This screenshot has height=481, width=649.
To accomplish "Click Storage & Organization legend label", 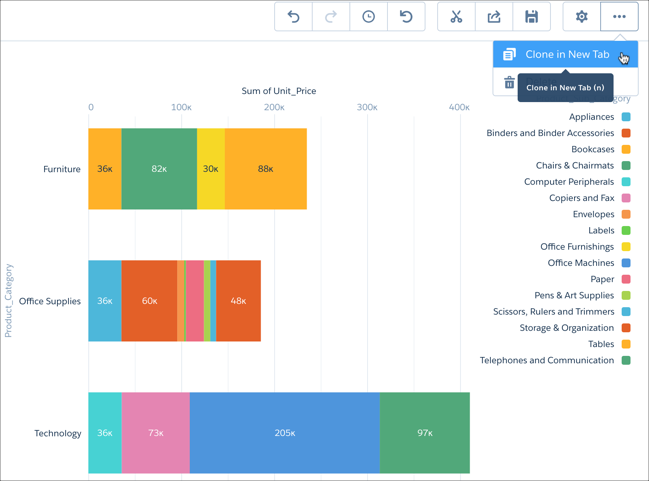I will coord(567,328).
